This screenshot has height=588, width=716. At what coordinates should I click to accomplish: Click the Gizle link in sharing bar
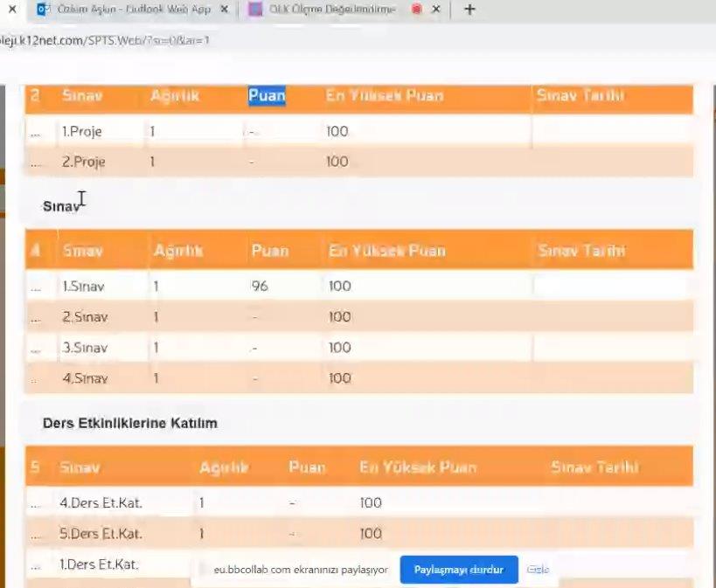point(538,570)
